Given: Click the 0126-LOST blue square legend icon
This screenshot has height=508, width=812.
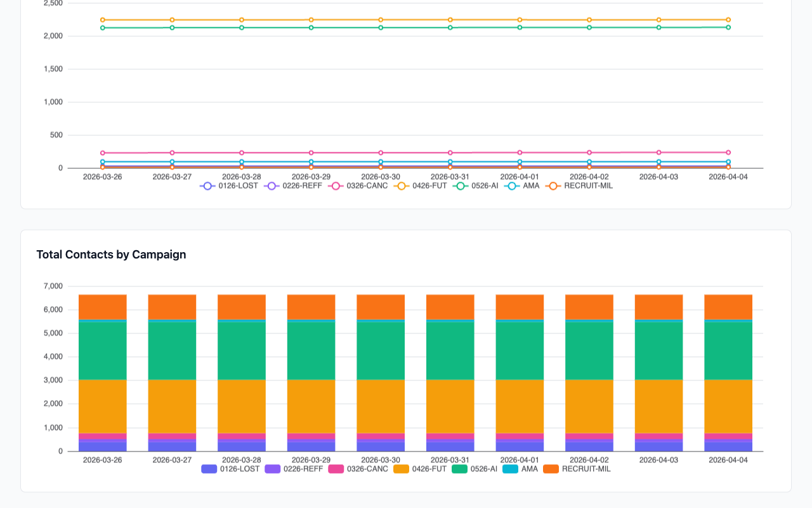Looking at the screenshot, I should [x=209, y=469].
